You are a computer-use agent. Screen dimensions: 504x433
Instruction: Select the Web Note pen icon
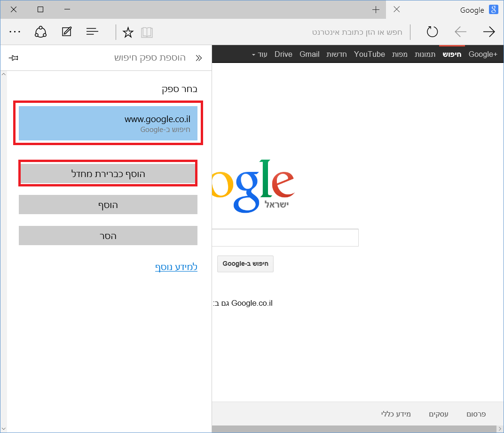tap(66, 31)
